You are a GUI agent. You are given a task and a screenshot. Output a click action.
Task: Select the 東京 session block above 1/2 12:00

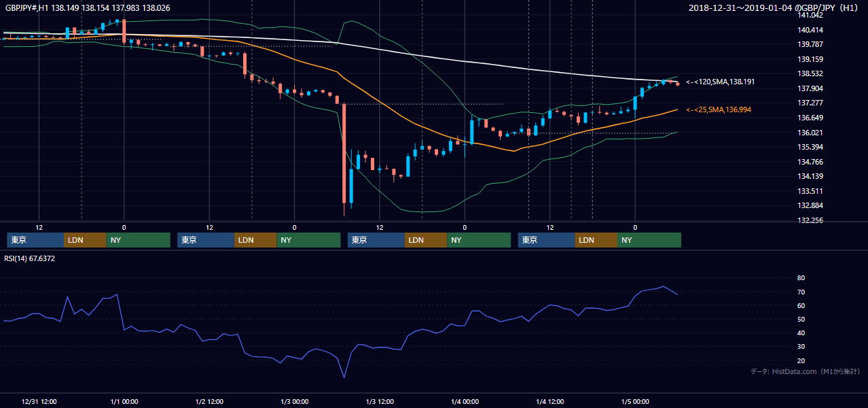coord(206,240)
